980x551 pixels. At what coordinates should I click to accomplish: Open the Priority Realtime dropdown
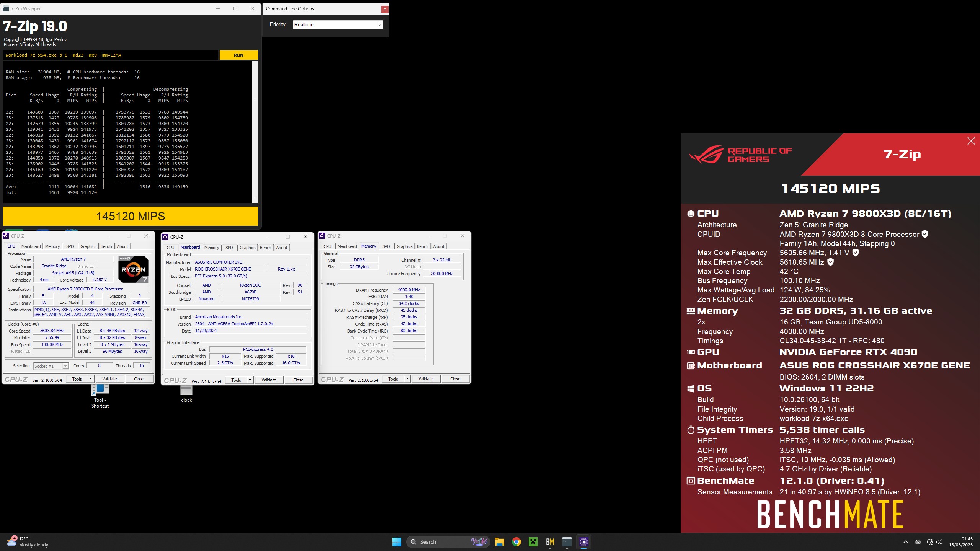pos(338,24)
